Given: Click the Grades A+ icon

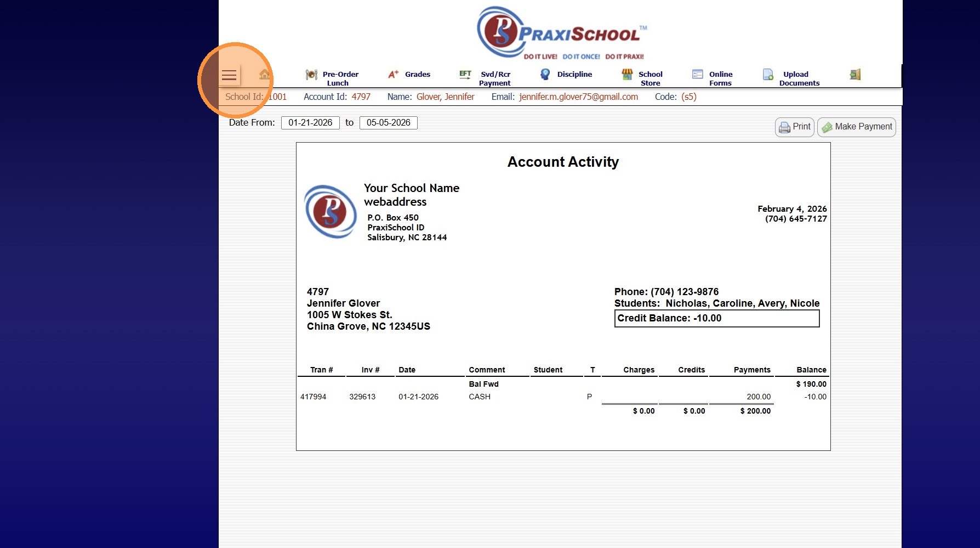Looking at the screenshot, I should click(394, 74).
